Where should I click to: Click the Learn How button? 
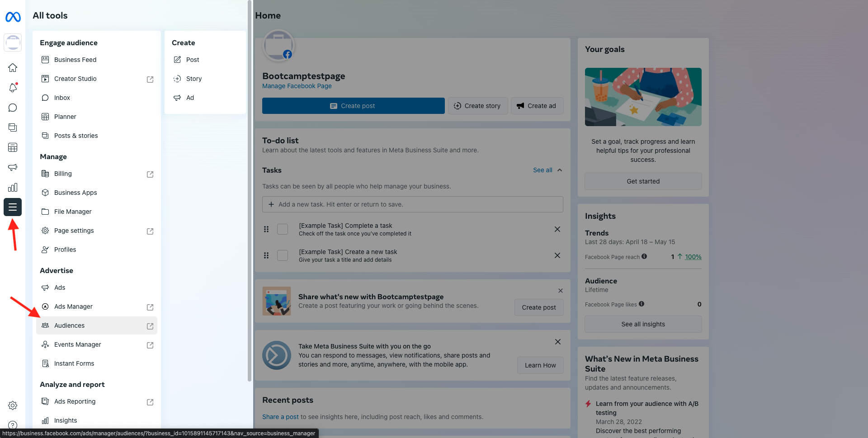[x=540, y=365]
